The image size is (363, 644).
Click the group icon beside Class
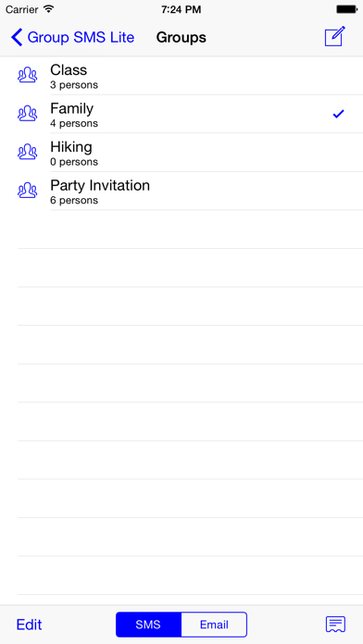point(28,75)
